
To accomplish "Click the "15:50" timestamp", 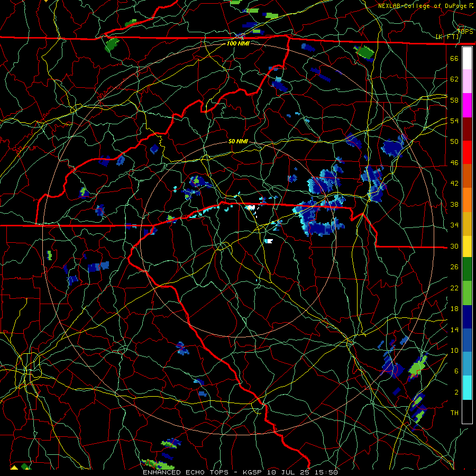I will (326, 472).
